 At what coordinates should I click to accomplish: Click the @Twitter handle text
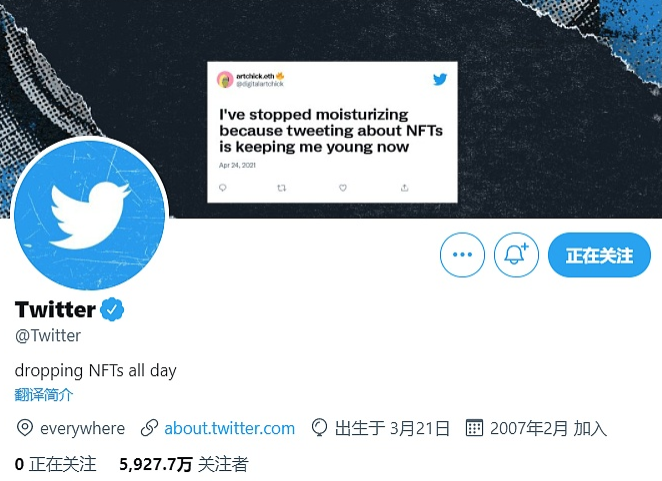tap(48, 335)
